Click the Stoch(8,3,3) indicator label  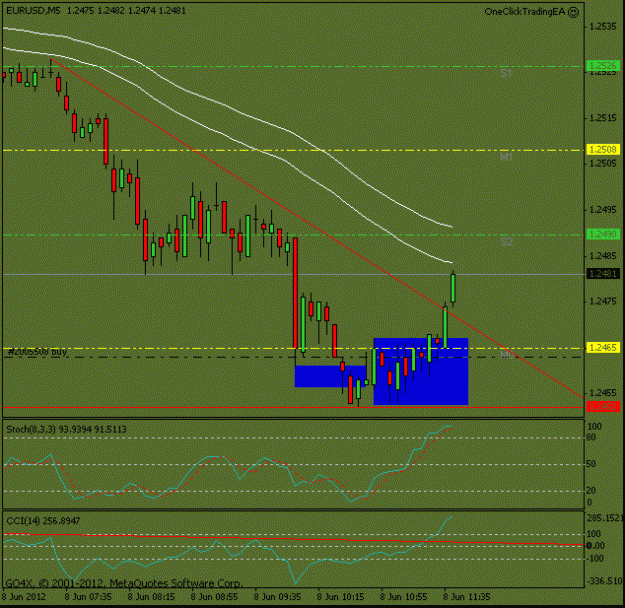click(x=66, y=429)
